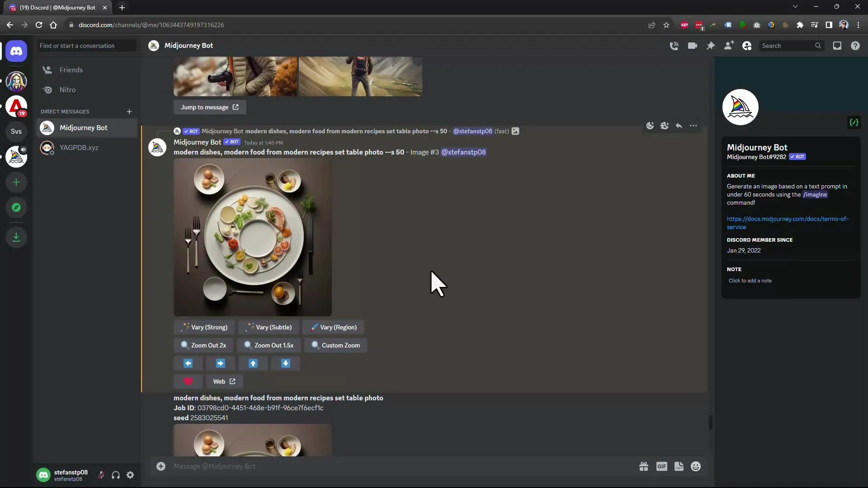Pan down with blue down arrow
This screenshot has width=868, height=488.
tap(286, 363)
